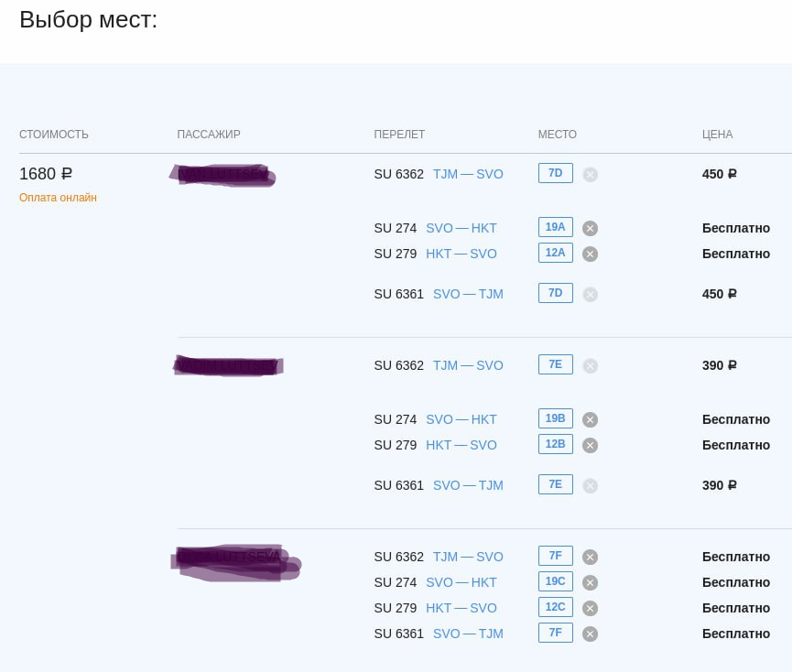Click the "Оплата онлайн" label
Image resolution: width=792 pixels, height=672 pixels.
[x=58, y=198]
